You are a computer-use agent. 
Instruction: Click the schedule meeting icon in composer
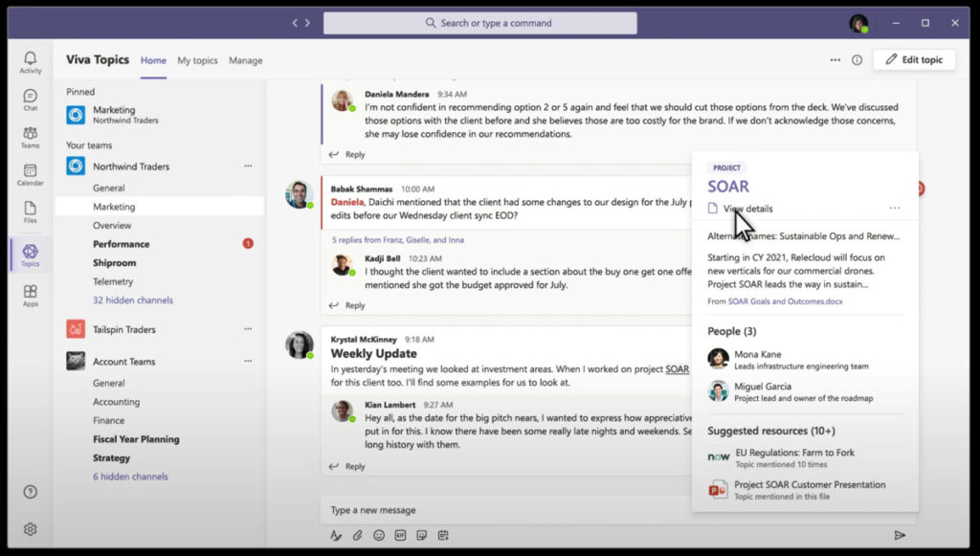click(x=443, y=535)
